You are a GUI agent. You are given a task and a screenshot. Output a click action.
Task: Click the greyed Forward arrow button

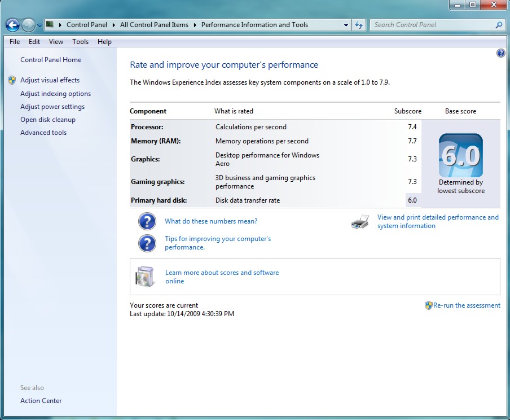tap(28, 25)
